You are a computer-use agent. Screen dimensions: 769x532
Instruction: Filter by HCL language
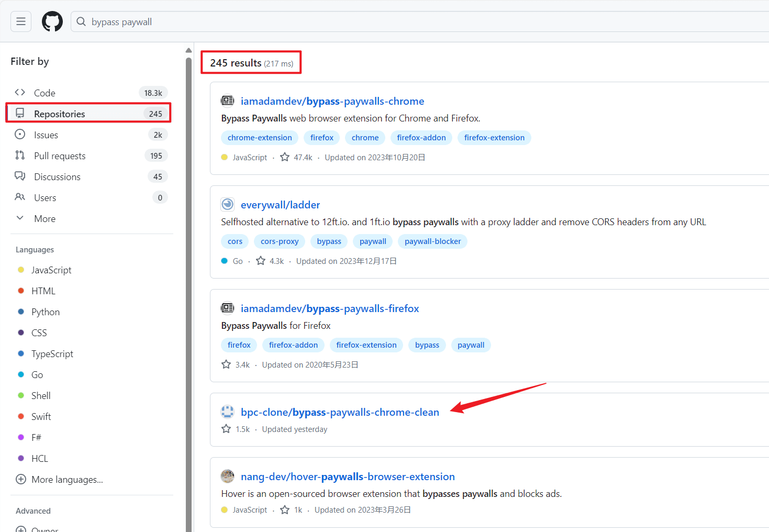coord(39,458)
